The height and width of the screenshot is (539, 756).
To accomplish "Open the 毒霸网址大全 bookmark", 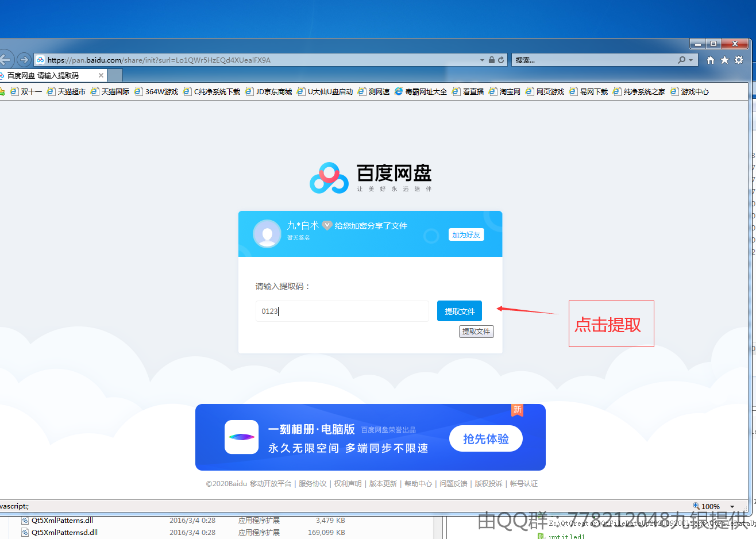I will [421, 91].
